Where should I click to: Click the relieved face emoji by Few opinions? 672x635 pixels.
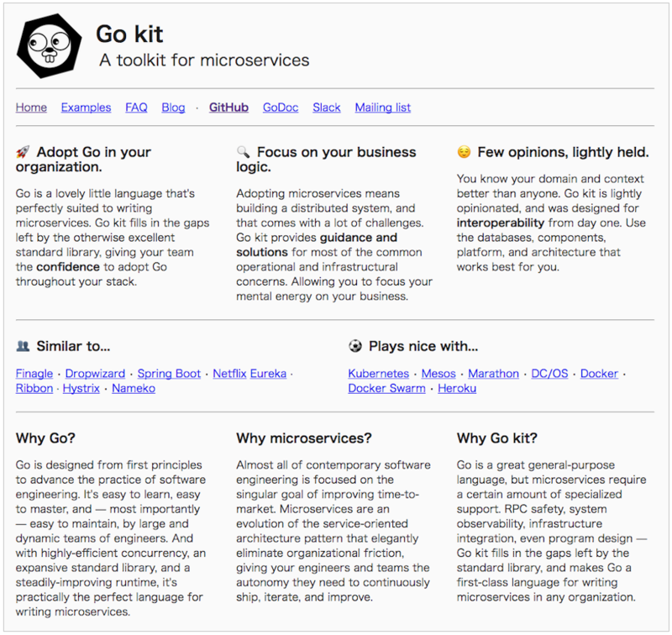pyautogui.click(x=464, y=152)
